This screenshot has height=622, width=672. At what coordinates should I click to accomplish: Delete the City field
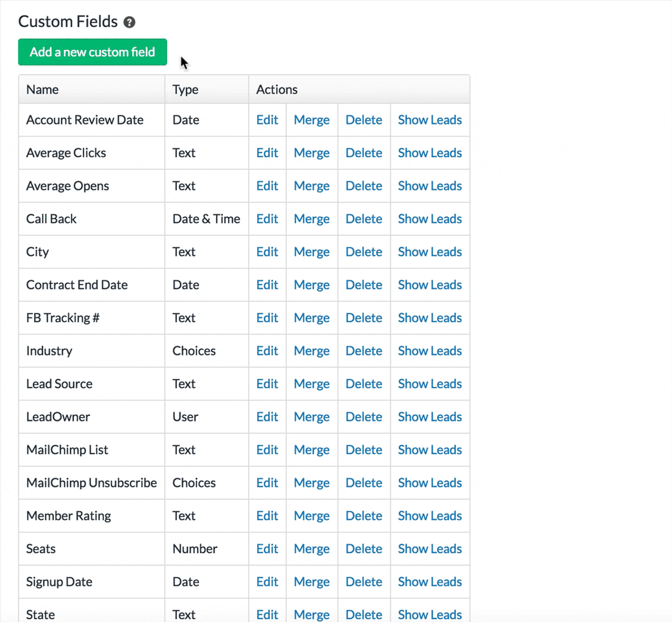[x=364, y=252]
